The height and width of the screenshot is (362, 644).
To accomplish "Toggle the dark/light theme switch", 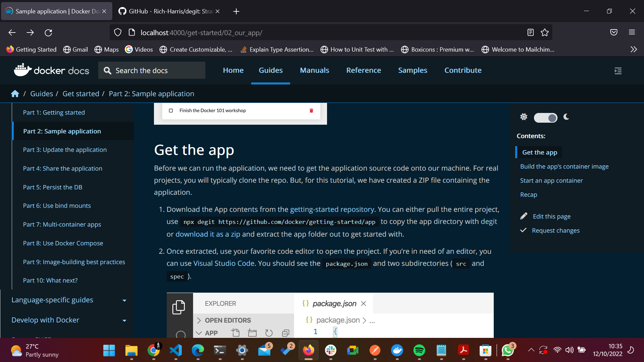I will click(x=545, y=118).
